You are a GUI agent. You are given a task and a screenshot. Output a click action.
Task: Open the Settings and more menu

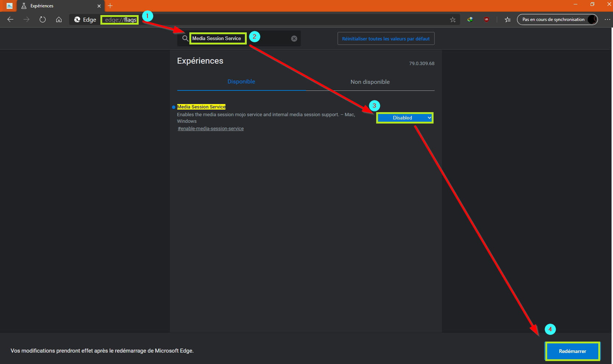pyautogui.click(x=607, y=19)
